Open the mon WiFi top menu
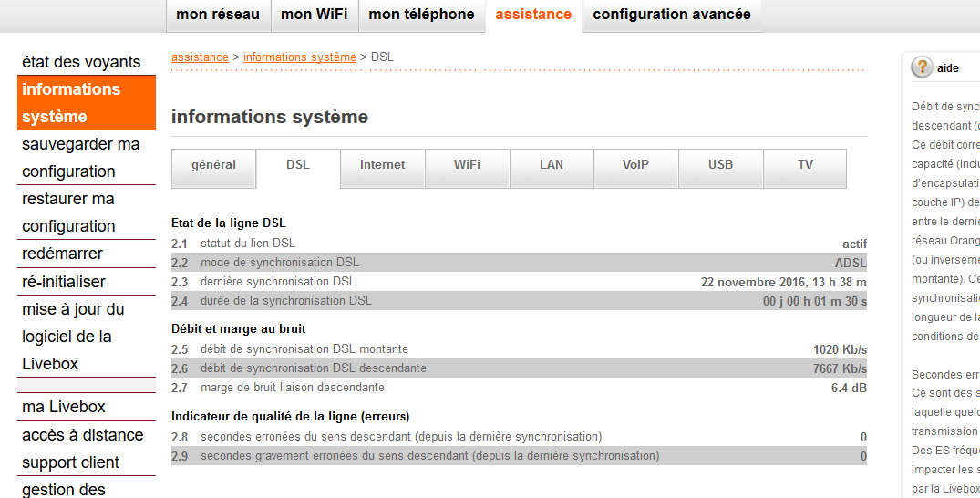Viewport: 980px width, 498px height. 315,15
